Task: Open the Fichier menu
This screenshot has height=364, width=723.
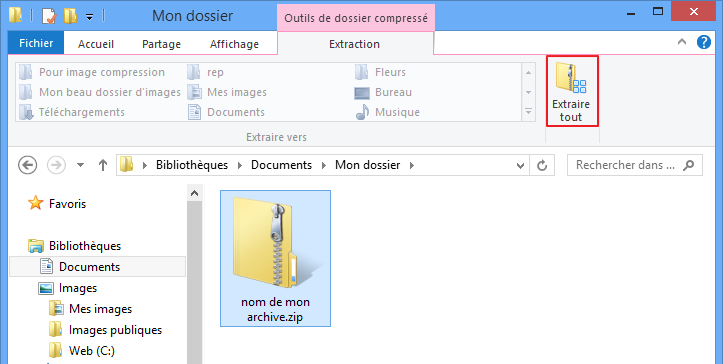Action: coord(36,43)
